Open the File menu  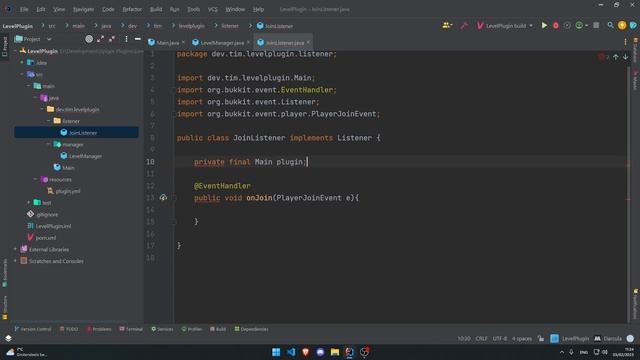24,9
